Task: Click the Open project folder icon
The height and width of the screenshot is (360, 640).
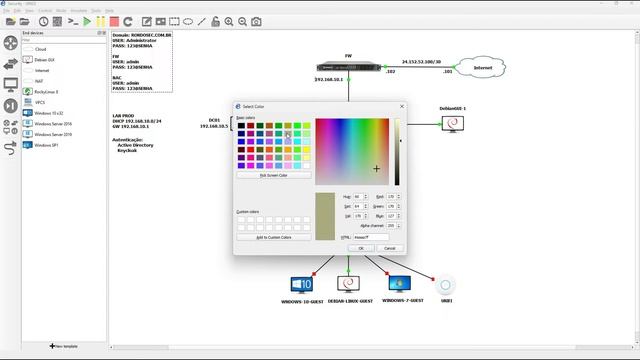Action: tap(24, 22)
